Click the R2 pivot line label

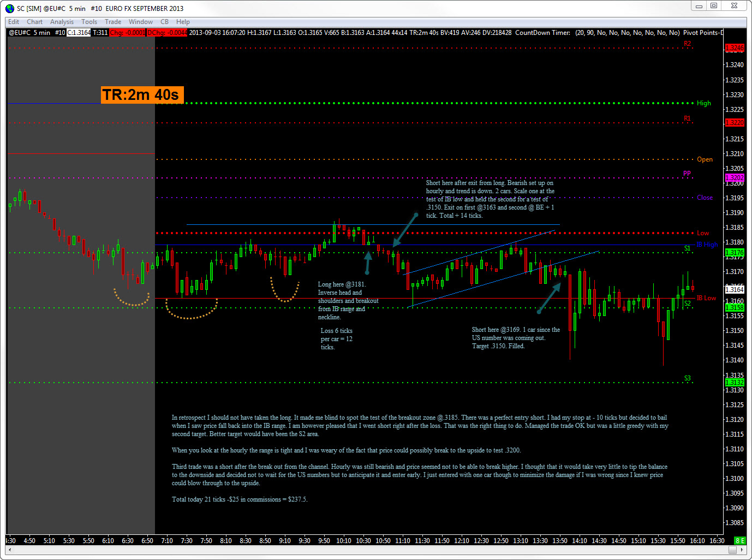(687, 44)
